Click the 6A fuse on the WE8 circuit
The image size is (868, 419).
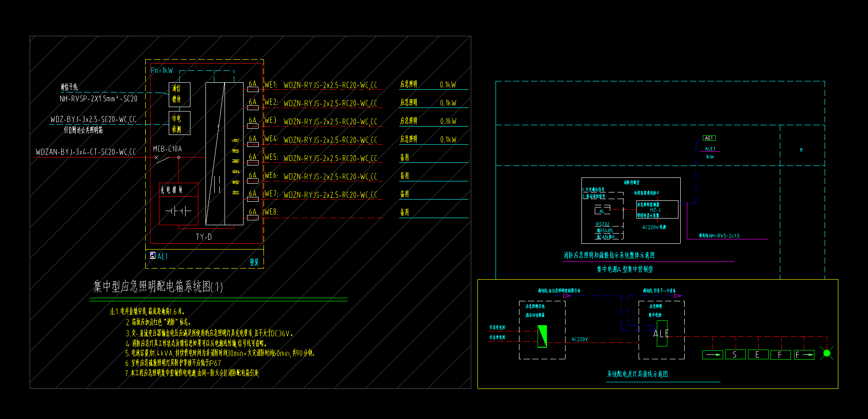(252, 218)
